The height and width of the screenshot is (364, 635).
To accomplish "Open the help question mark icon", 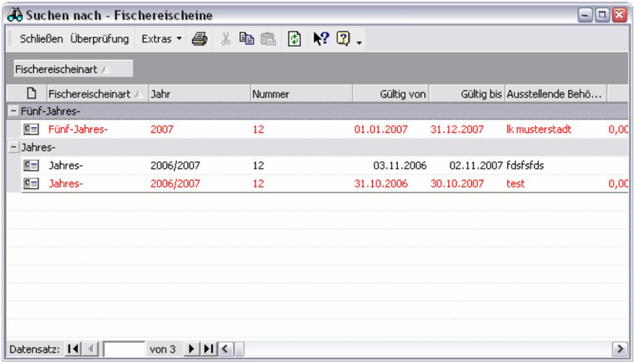I will coord(342,40).
